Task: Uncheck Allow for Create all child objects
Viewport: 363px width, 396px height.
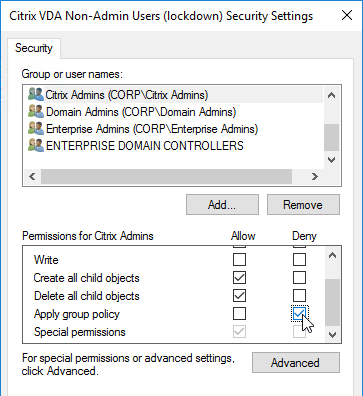Action: 239,278
